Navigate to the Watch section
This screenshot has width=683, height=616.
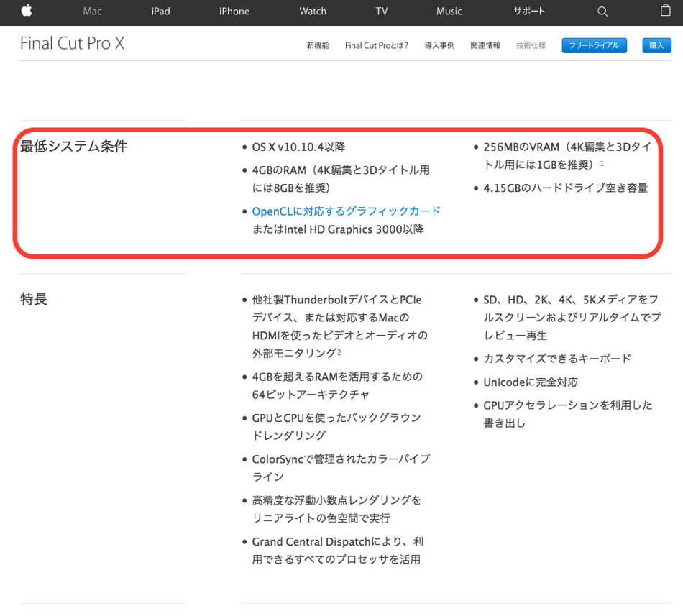[x=313, y=12]
